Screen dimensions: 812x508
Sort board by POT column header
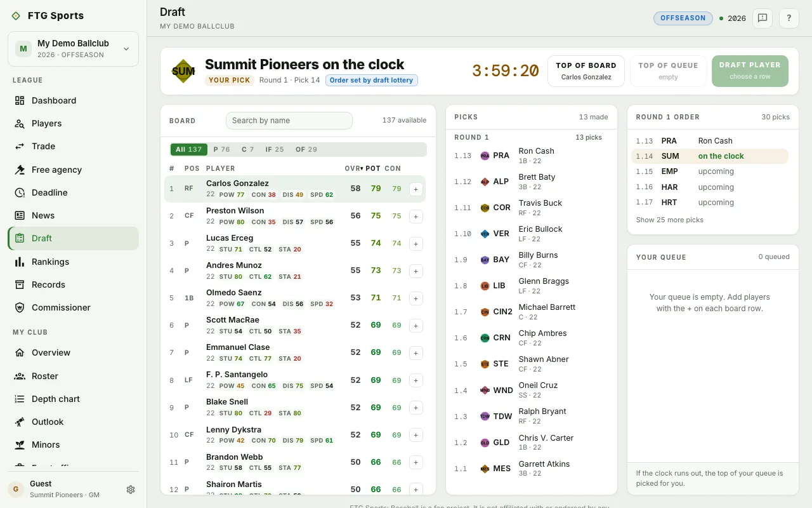point(373,168)
